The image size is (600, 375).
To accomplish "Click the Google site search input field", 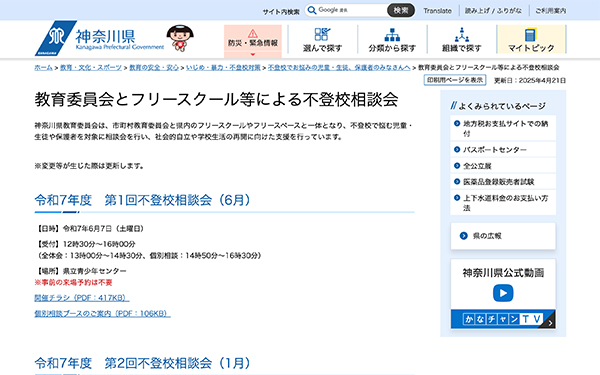I will pos(351,10).
